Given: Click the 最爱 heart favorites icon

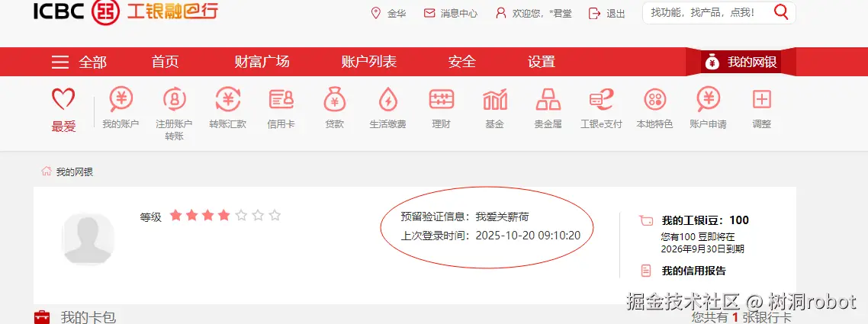Looking at the screenshot, I should [63, 100].
